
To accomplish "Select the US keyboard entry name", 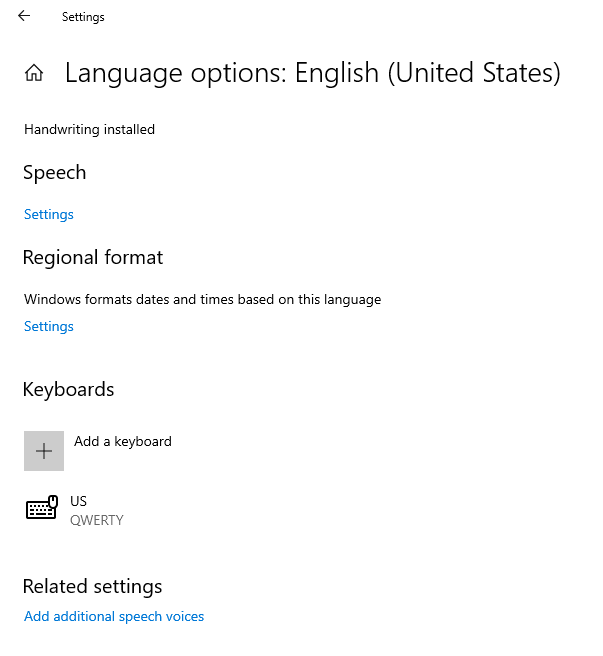I will click(x=79, y=501).
